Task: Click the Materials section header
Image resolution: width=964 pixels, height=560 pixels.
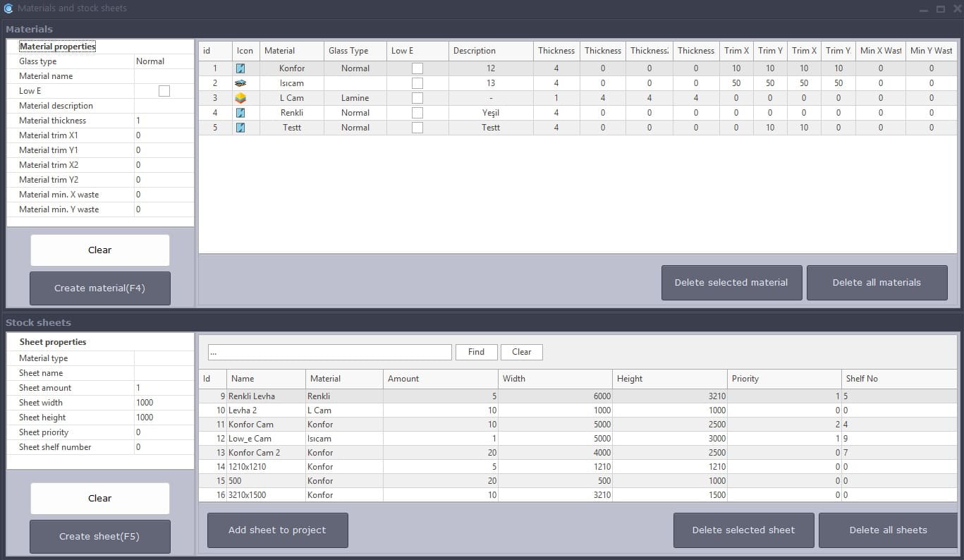Action: click(x=29, y=29)
